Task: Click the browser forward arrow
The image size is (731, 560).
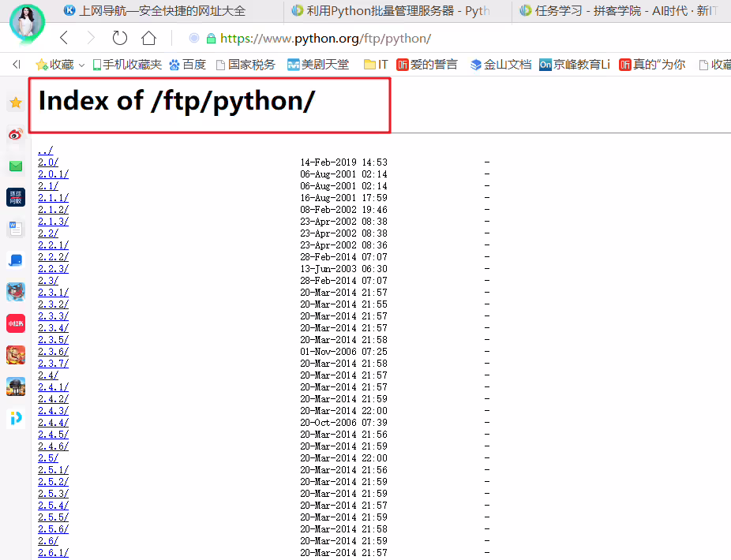Action: (x=91, y=38)
